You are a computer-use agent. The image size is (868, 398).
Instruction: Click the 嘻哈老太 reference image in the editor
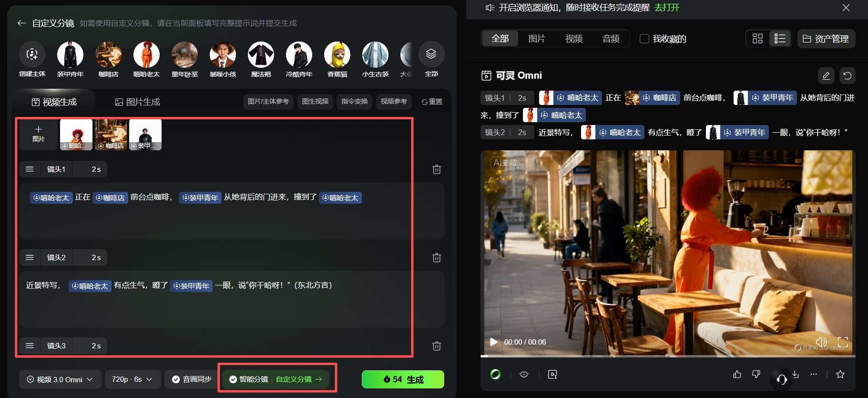[76, 135]
